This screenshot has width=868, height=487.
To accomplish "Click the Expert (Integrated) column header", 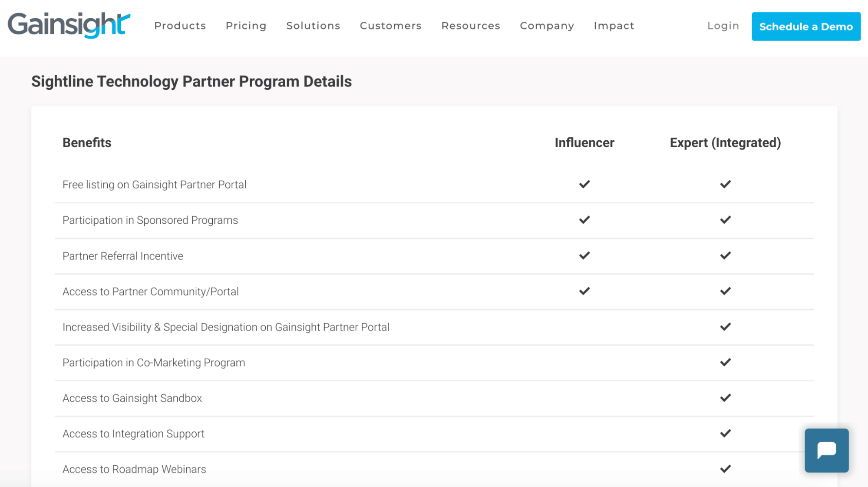I will click(725, 142).
